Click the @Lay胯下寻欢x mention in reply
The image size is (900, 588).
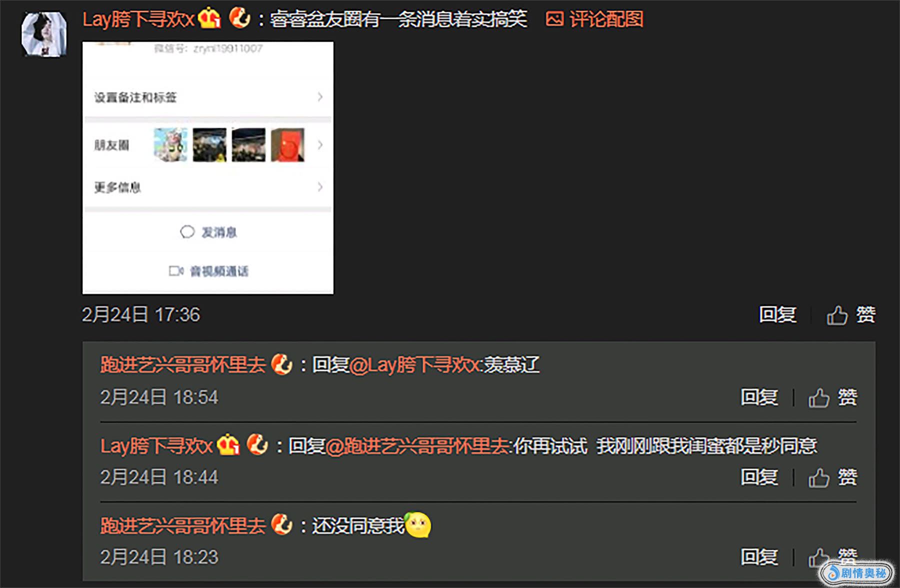[x=416, y=365]
